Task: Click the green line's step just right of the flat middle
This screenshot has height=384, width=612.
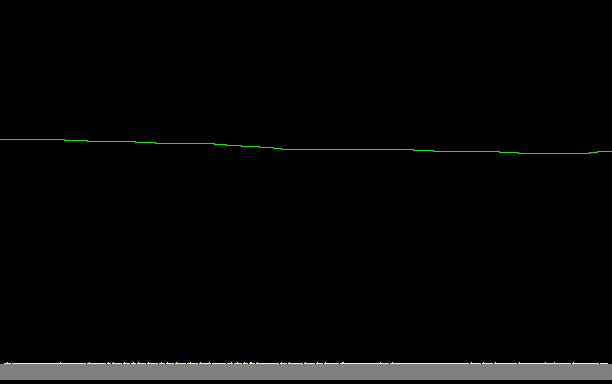Action: 413,150
